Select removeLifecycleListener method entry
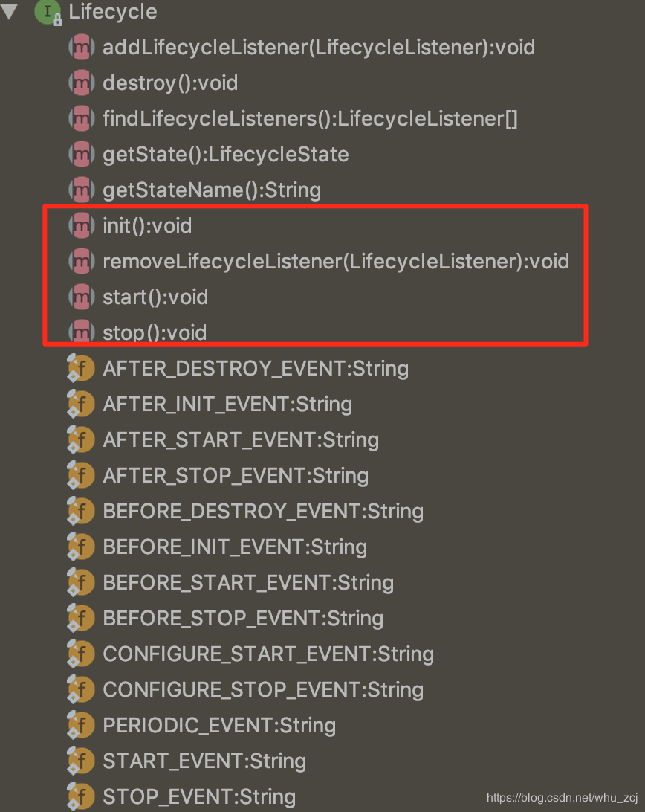This screenshot has width=645, height=812. (336, 262)
